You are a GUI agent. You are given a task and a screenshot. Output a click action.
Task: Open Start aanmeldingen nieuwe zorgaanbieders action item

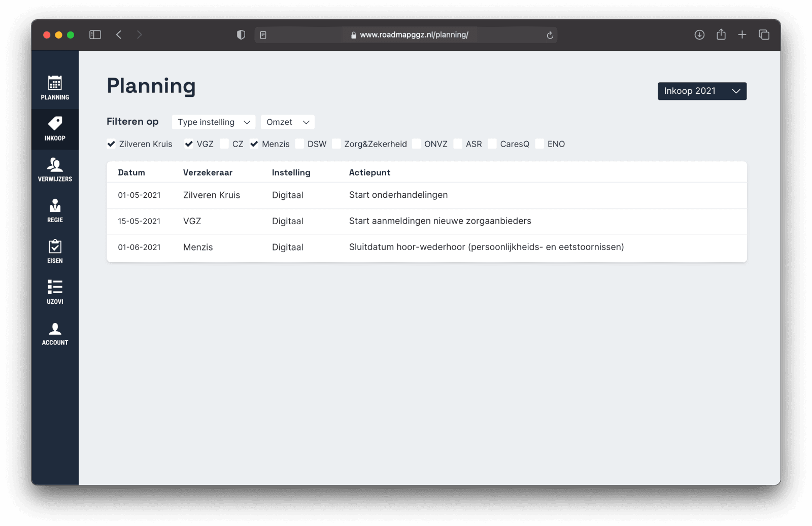pos(440,221)
